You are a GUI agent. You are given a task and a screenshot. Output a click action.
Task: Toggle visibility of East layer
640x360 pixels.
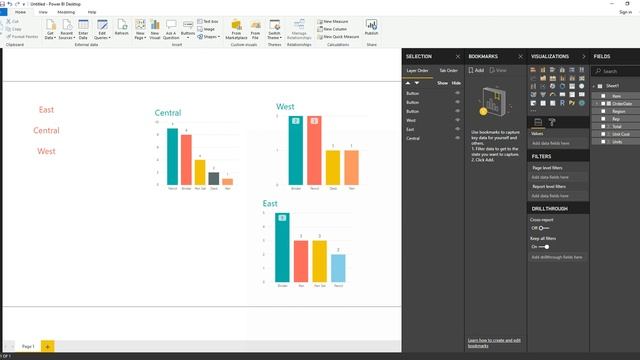457,129
